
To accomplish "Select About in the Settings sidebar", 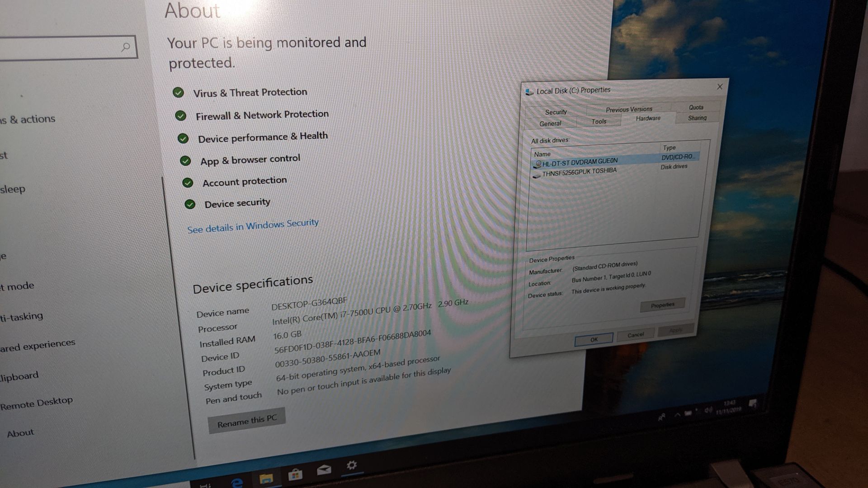I will pyautogui.click(x=20, y=433).
